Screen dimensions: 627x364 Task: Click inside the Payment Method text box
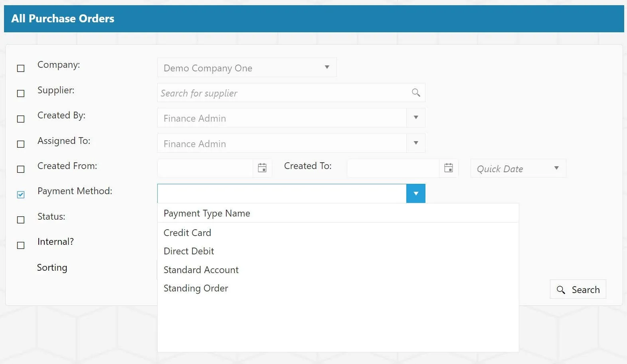click(282, 193)
